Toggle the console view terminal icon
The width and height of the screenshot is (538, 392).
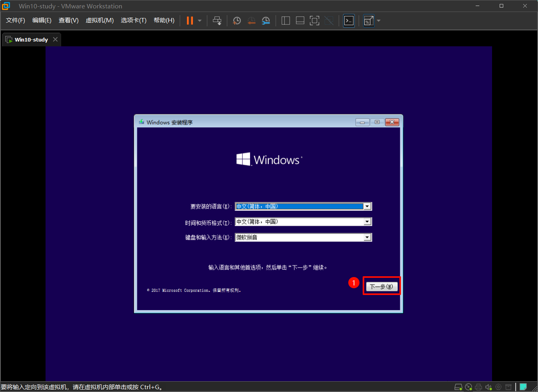tap(349, 21)
